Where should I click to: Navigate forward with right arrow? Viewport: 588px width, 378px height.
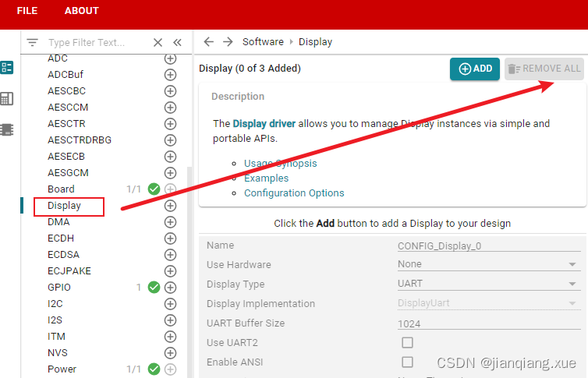click(228, 41)
